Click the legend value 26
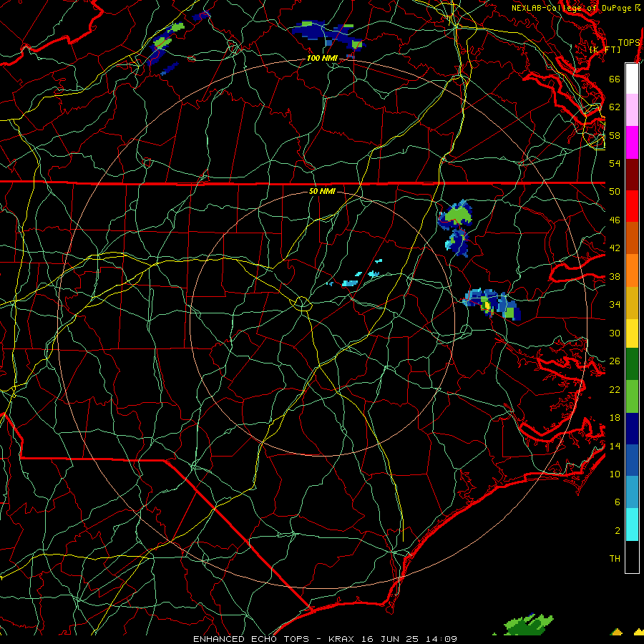The width and height of the screenshot is (644, 644). pos(615,361)
